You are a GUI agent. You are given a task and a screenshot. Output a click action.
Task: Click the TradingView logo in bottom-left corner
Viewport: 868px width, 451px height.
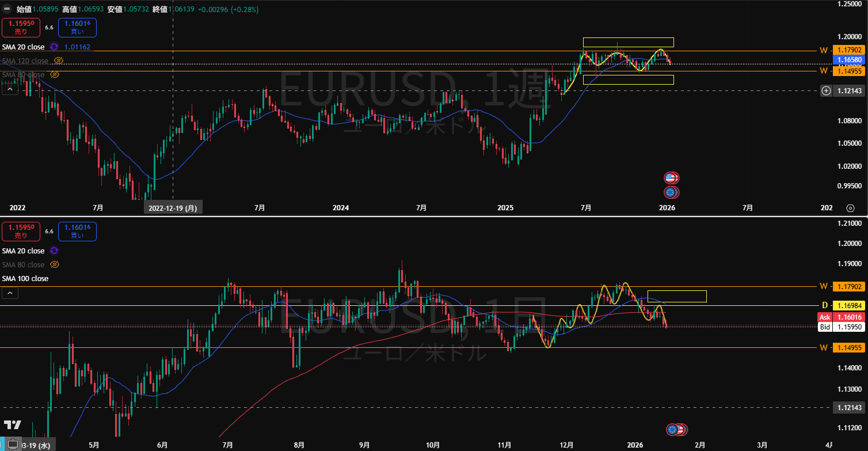pos(12,425)
